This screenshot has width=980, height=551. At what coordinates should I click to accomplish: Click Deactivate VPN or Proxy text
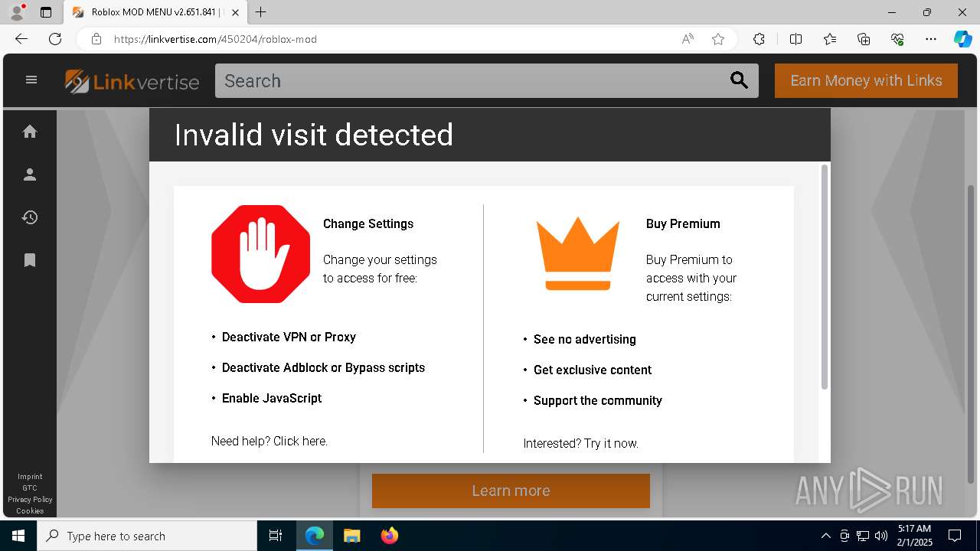click(289, 337)
